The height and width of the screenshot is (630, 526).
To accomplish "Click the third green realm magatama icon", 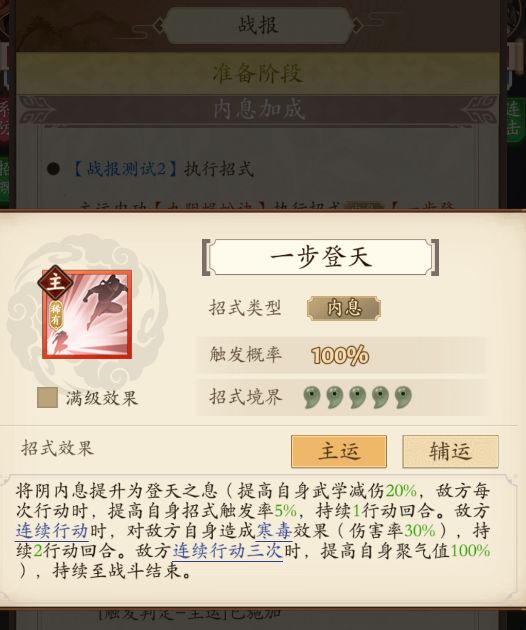I will [357, 397].
